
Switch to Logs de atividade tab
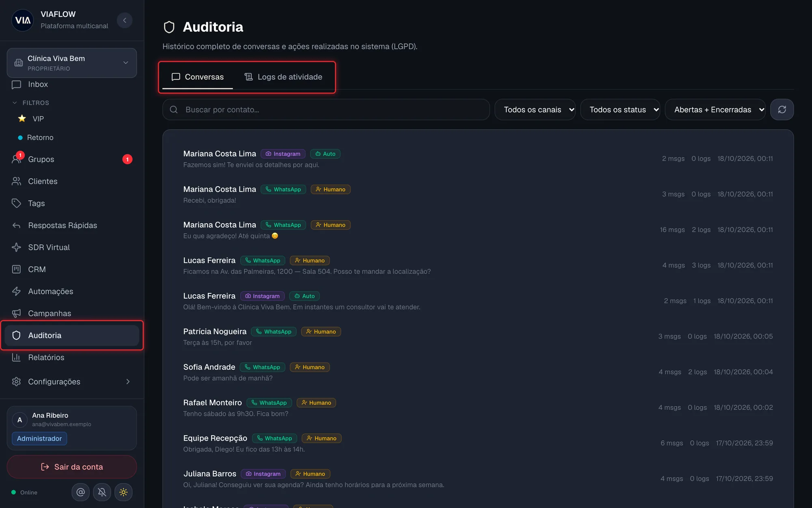tap(283, 77)
